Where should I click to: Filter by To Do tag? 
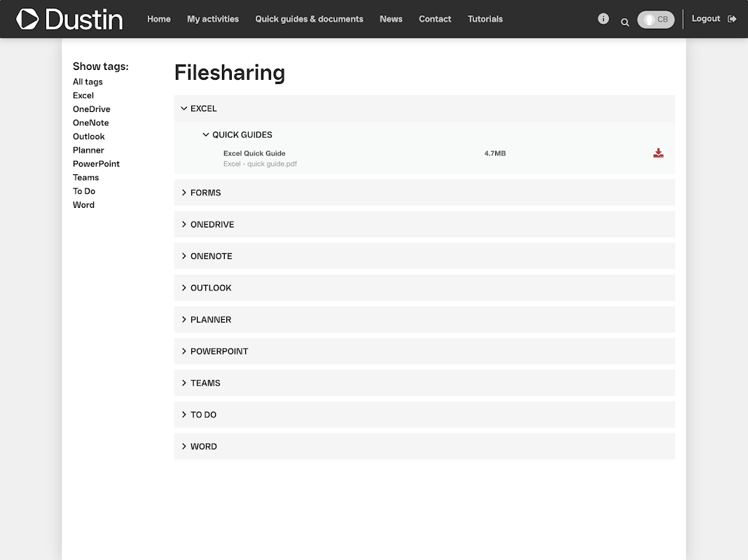point(84,191)
